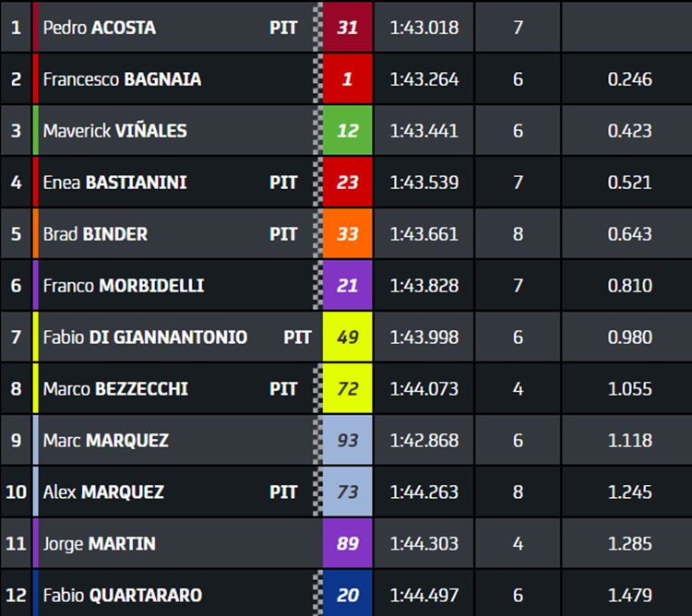
Task: Open Francesco BAGNAIA rider entry
Action: pyautogui.click(x=122, y=79)
